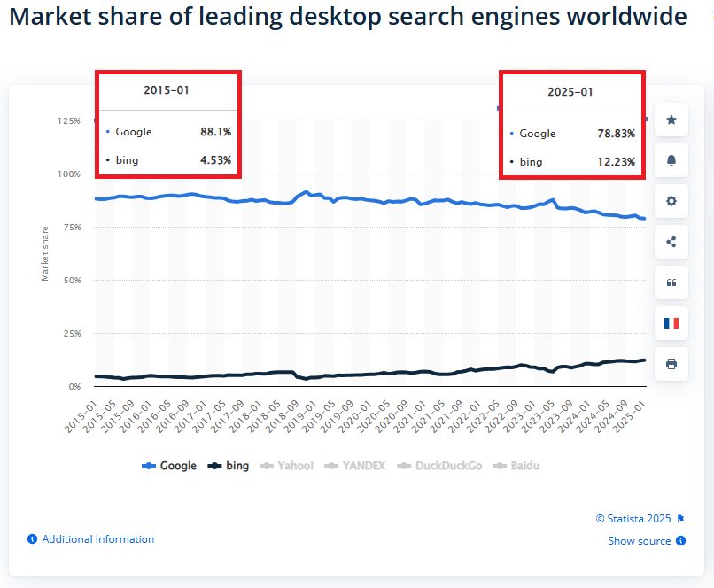This screenshot has height=588, width=714.
Task: Click the quotation citation icon
Action: coord(671,282)
